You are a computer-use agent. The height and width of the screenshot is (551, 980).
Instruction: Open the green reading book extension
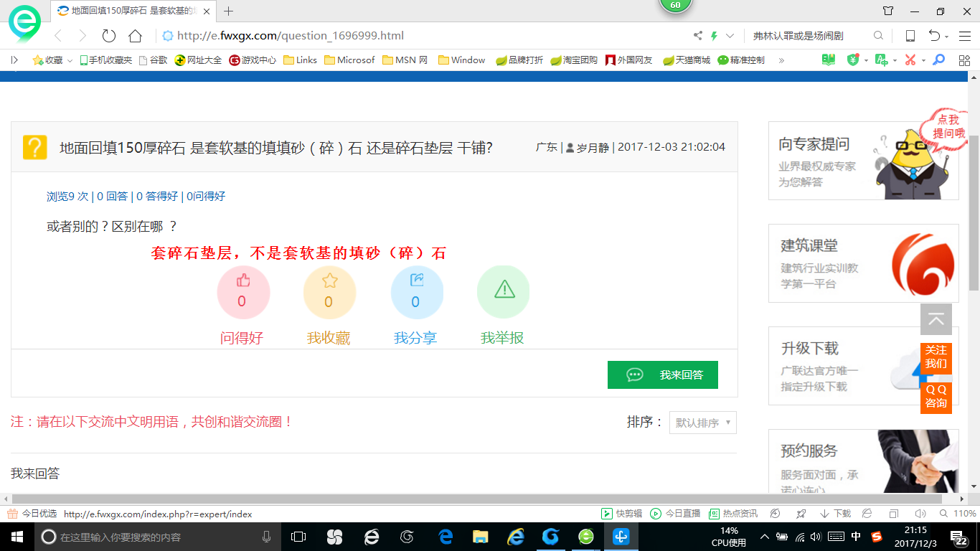click(829, 60)
